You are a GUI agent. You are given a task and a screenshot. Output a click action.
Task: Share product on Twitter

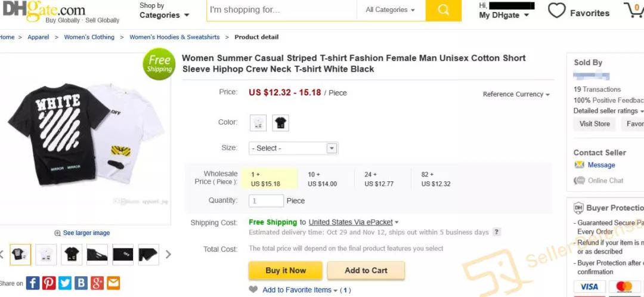(x=65, y=283)
